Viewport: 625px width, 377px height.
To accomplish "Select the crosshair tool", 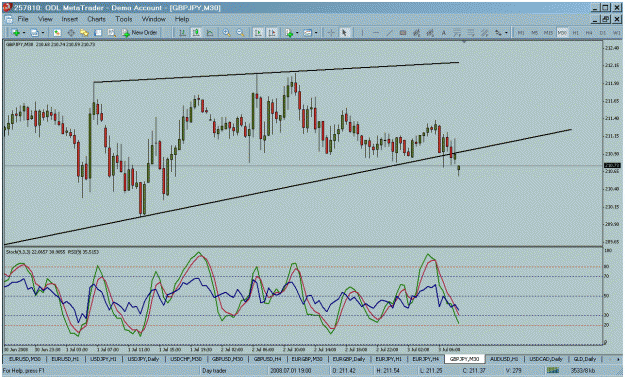I will pos(330,33).
